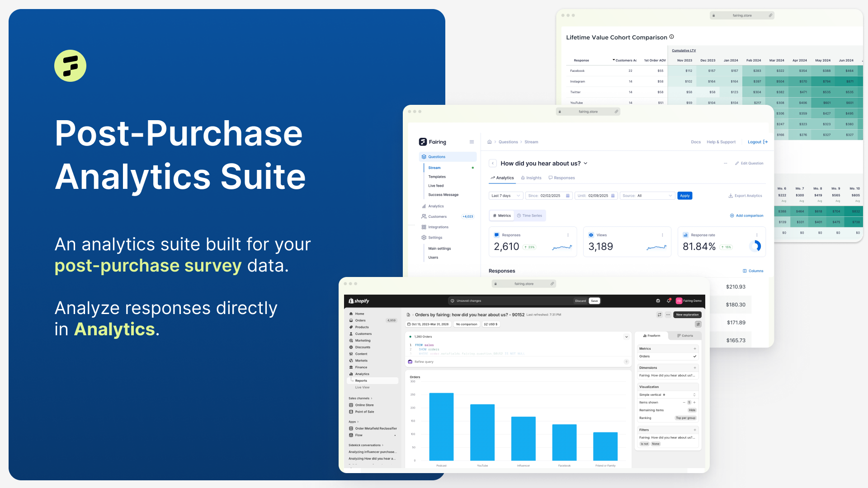Copy link in the Fairing Stream window address bar

click(x=616, y=112)
